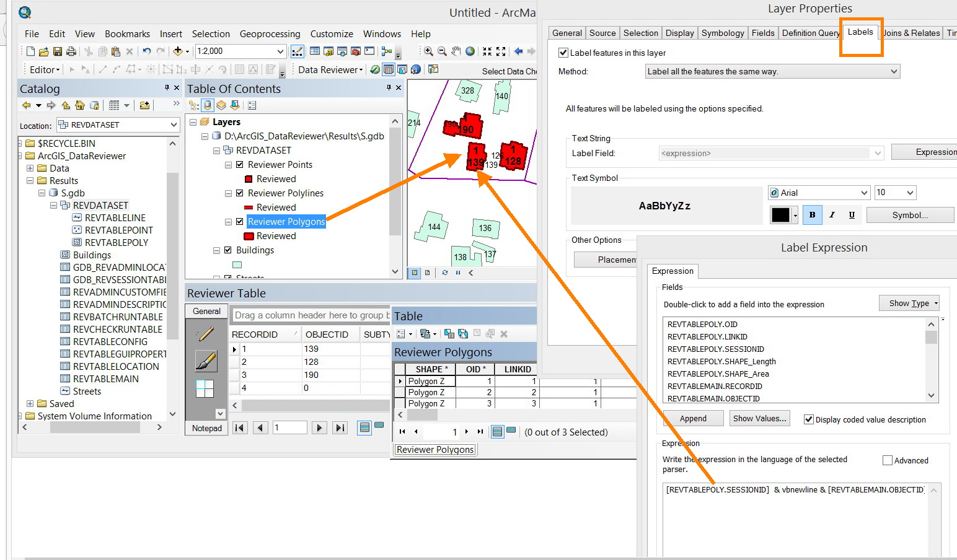Image resolution: width=957 pixels, height=560 pixels.
Task: Click the Print icon in the Standard toolbar
Action: coord(71,51)
